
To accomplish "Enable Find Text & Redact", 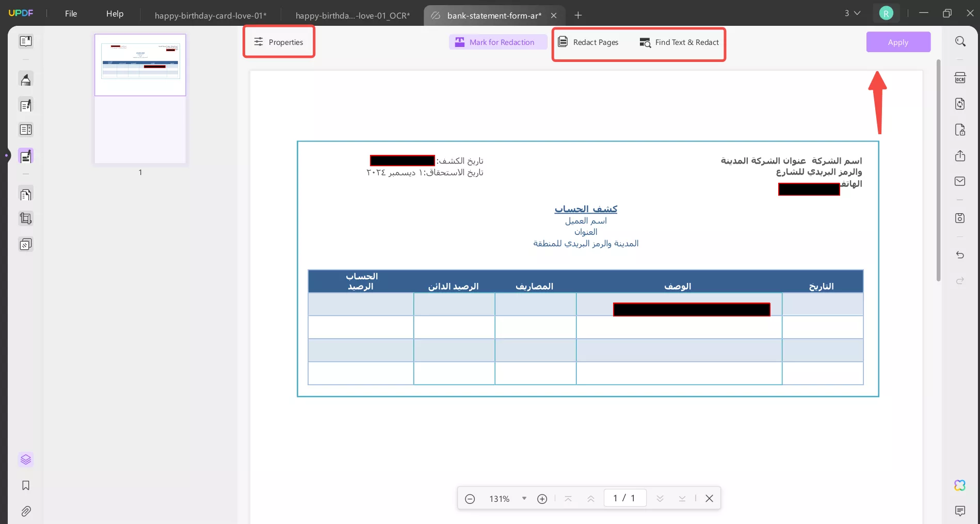I will [679, 42].
